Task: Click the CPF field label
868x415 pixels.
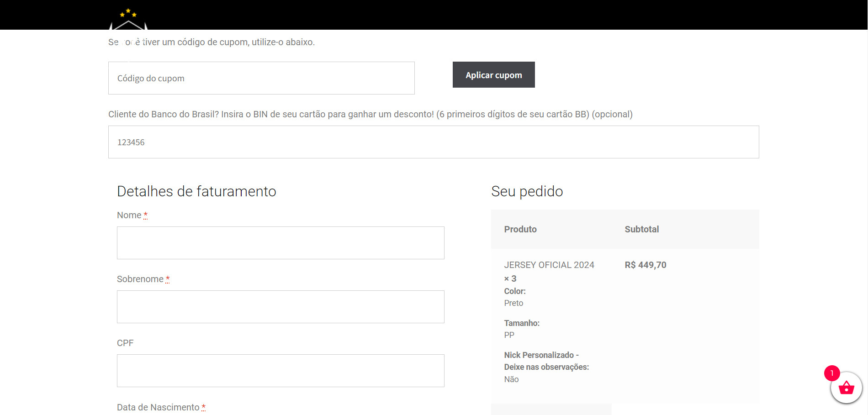Action: pyautogui.click(x=125, y=343)
